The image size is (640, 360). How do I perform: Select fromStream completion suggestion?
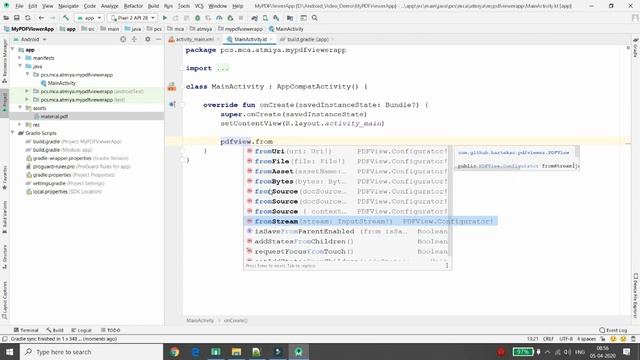(x=371, y=221)
